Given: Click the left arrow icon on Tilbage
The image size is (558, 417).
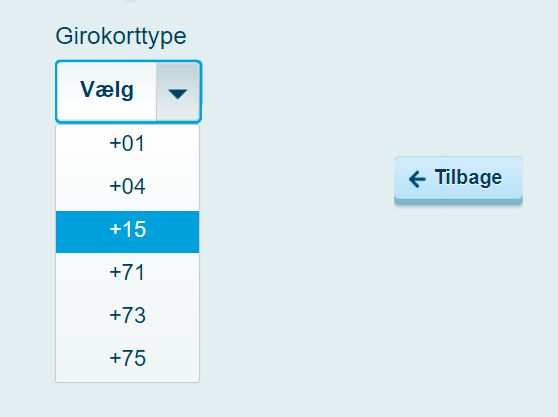Looking at the screenshot, I should pyautogui.click(x=417, y=179).
